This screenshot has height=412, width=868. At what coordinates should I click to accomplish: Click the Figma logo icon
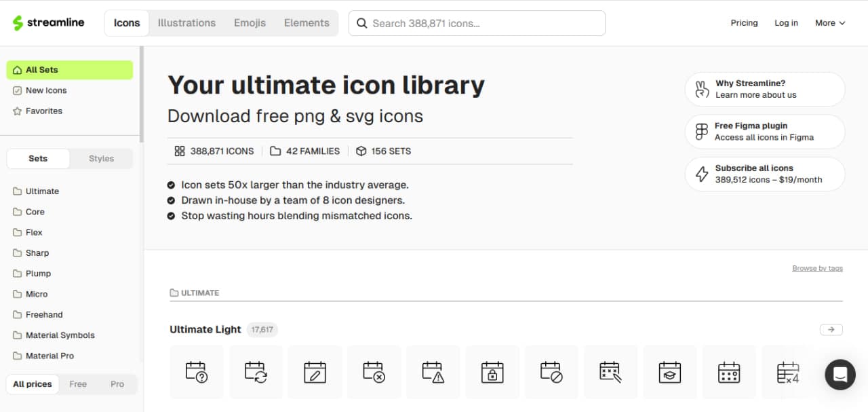coord(702,132)
